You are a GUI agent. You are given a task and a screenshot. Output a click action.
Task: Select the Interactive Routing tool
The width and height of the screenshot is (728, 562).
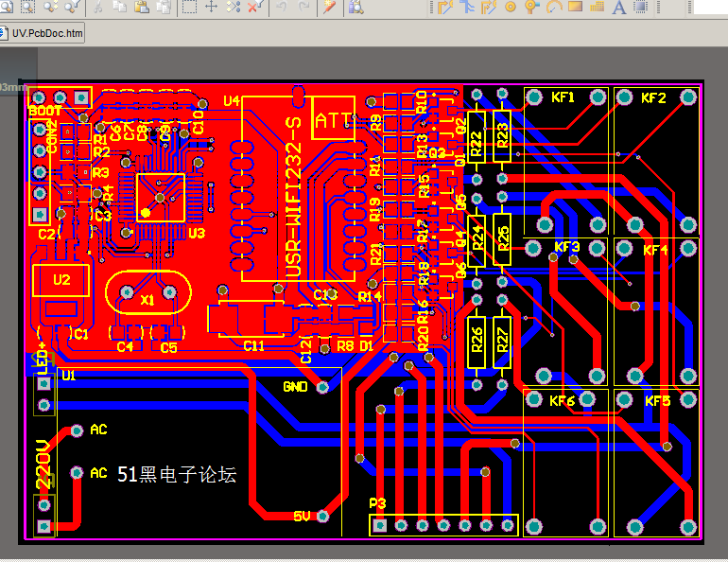(444, 7)
